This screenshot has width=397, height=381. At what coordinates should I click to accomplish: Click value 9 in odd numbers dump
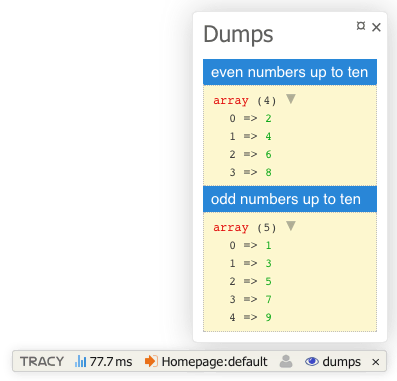[x=268, y=317]
